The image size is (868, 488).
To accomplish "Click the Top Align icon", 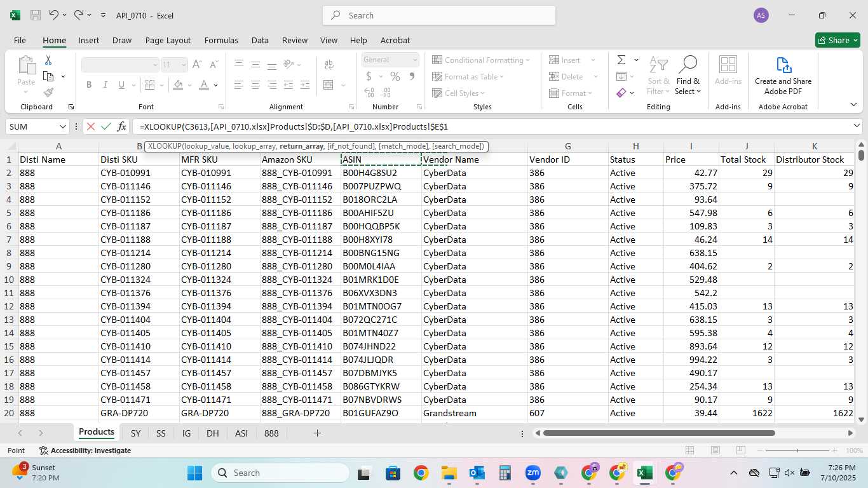I will 239,64.
